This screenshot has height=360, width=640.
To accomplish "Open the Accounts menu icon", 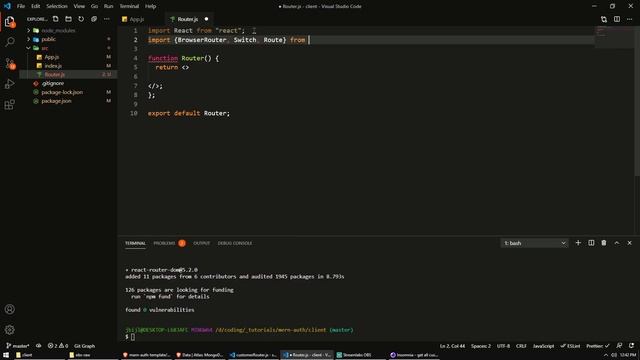I will 9,309.
